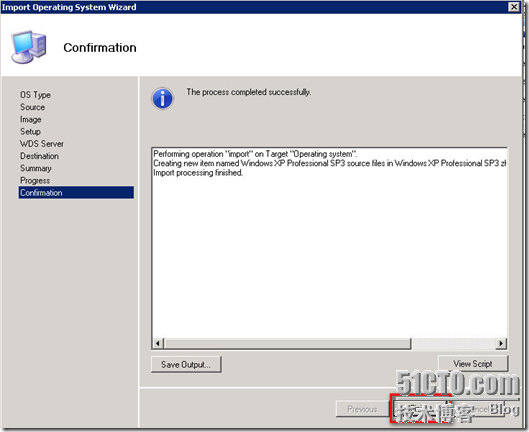
Task: Click the right scroll arrow of output box
Action: click(501, 344)
